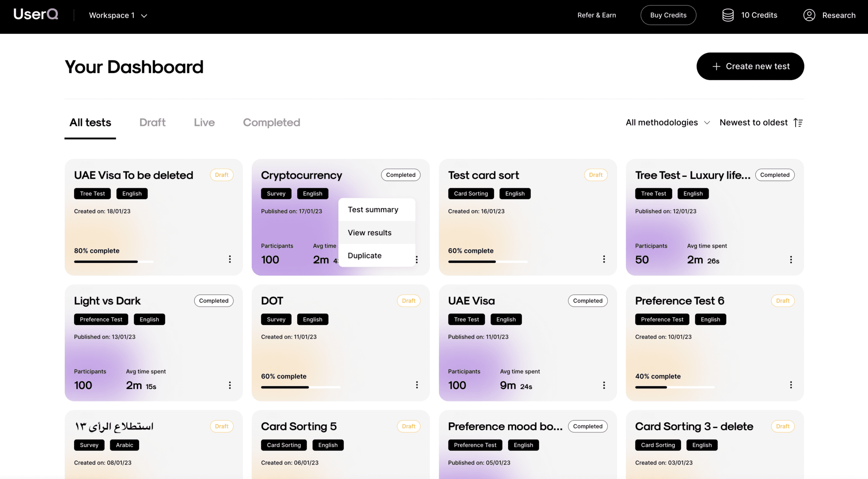Open three-dot menu on UAE Visa completed card
This screenshot has width=868, height=479.
pos(604,385)
